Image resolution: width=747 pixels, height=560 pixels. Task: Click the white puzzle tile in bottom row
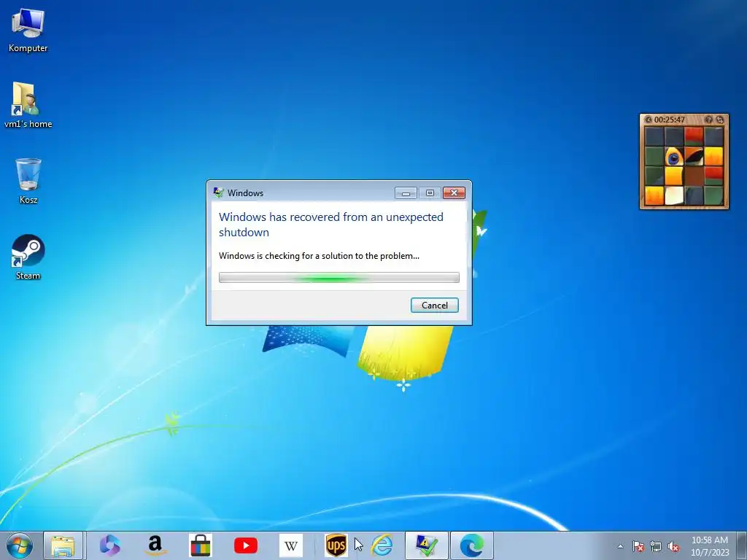click(674, 195)
